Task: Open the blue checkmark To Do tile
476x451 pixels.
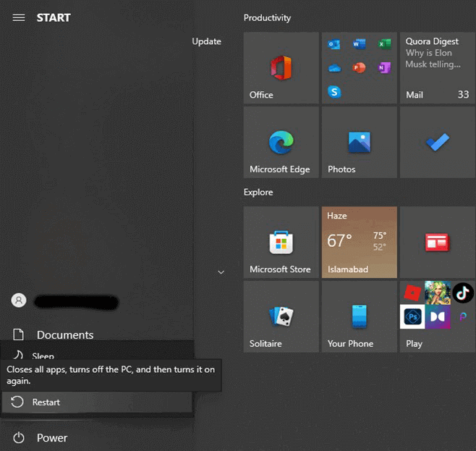Action: pyautogui.click(x=437, y=143)
